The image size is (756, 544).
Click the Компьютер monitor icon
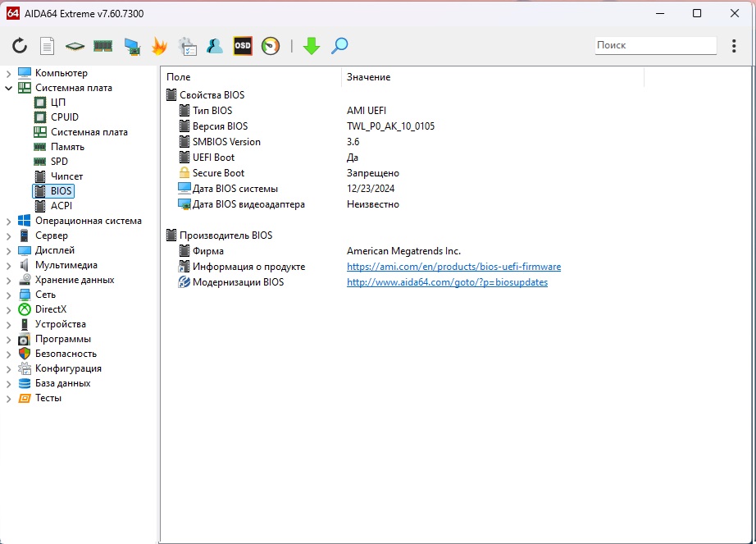click(x=24, y=73)
